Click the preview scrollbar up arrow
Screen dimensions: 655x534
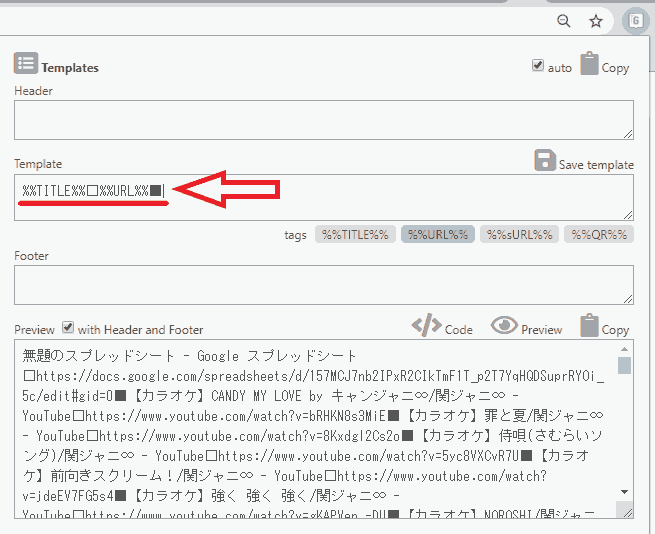pyautogui.click(x=625, y=349)
